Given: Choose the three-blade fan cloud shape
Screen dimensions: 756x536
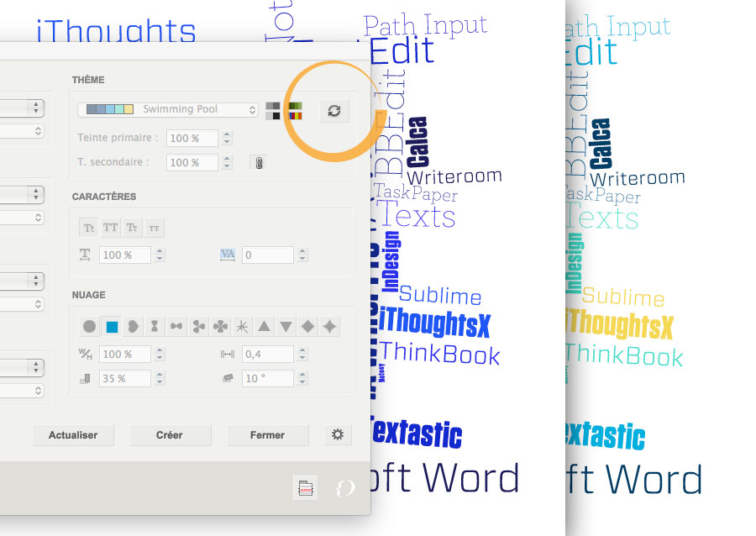Looking at the screenshot, I should [198, 327].
